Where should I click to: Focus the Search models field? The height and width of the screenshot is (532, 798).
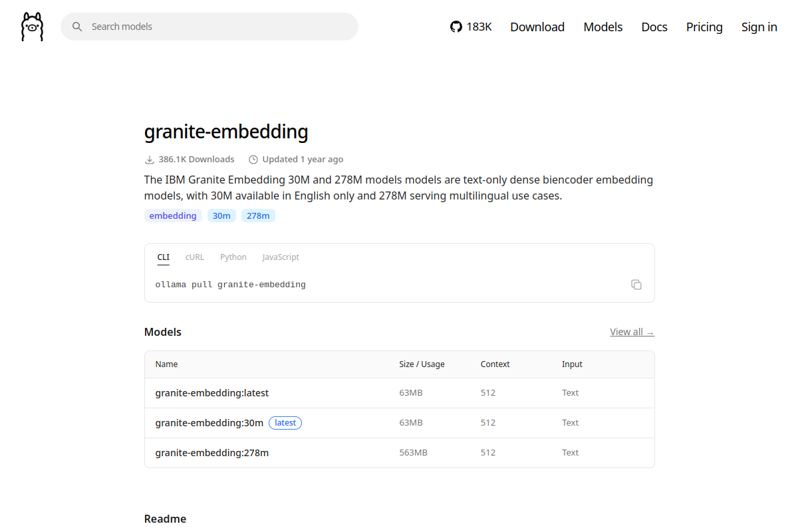point(209,27)
